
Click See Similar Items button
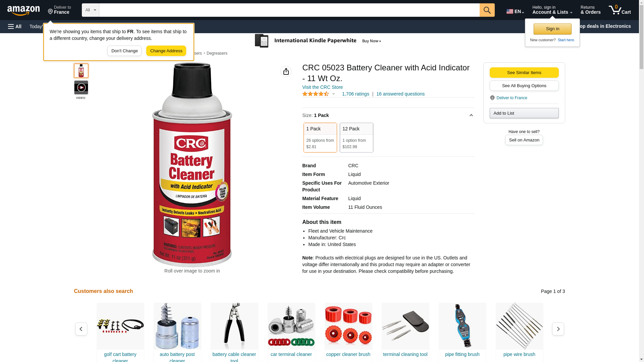(x=524, y=73)
